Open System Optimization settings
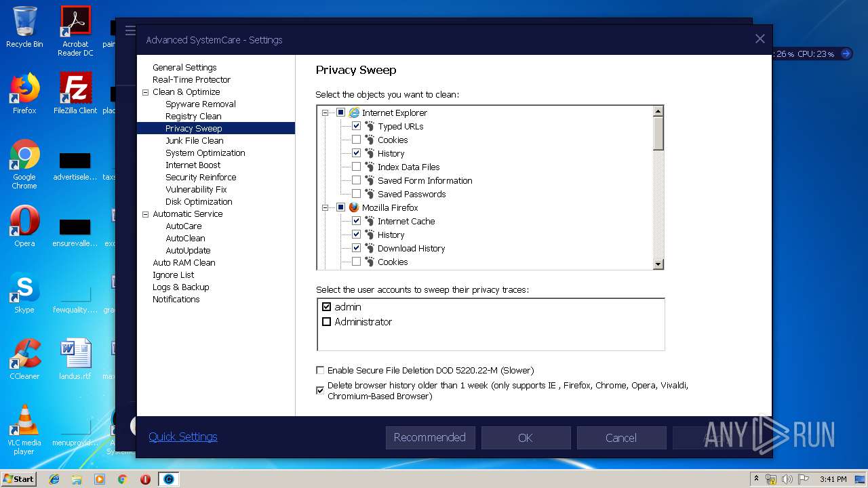The image size is (868, 488). click(205, 152)
